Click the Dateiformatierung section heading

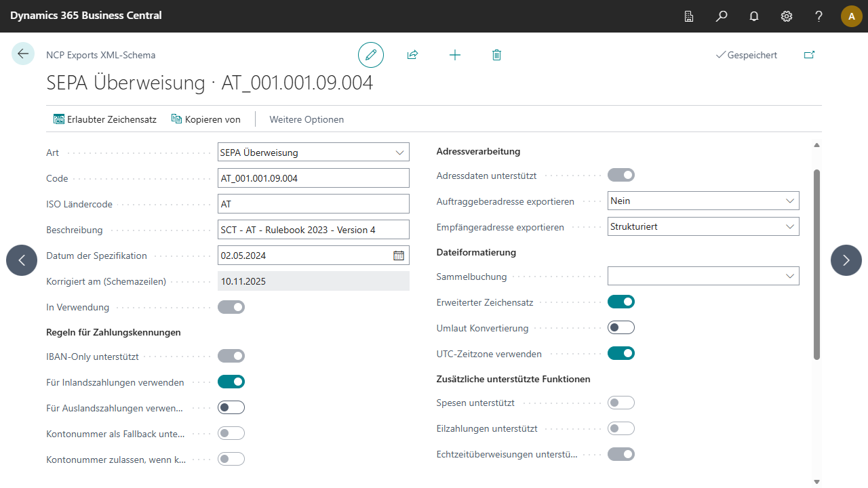coord(476,252)
